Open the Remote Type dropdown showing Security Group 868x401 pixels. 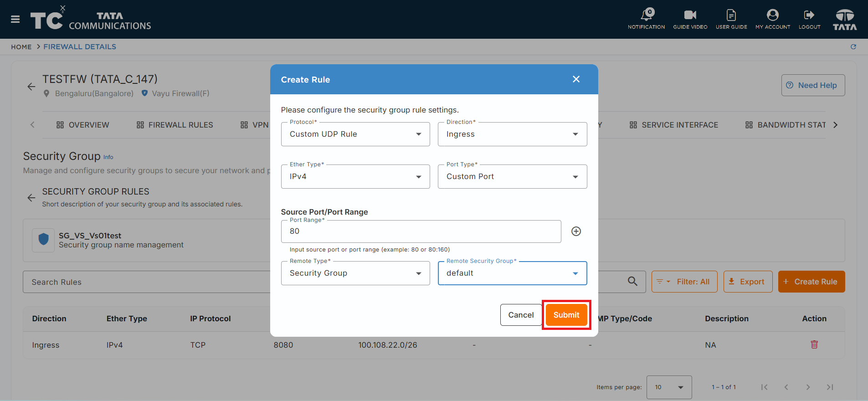click(355, 273)
